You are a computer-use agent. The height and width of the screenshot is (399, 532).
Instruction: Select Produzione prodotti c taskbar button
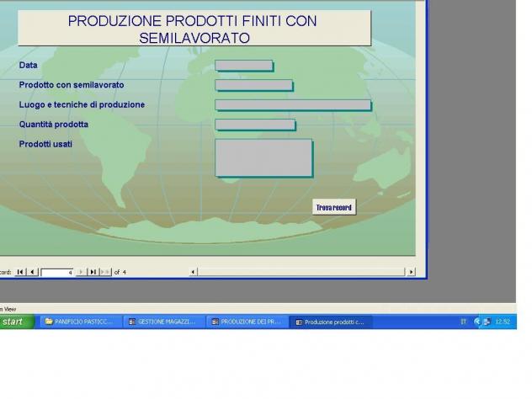331,322
